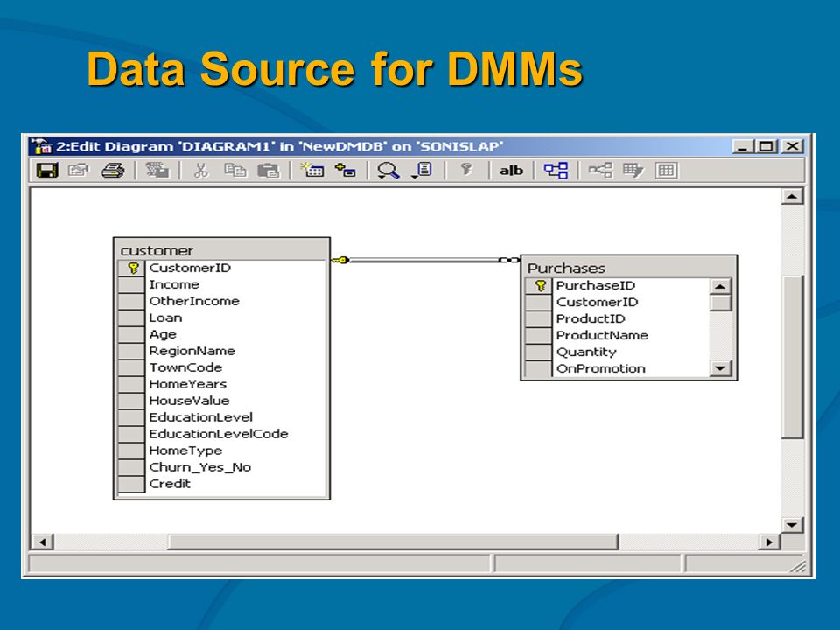Viewport: 840px width, 630px height.
Task: Click the primary key icon beside CustomerID in customer
Action: tap(133, 268)
